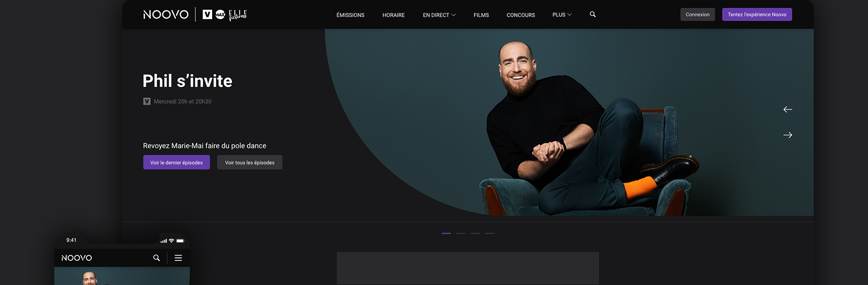The width and height of the screenshot is (868, 285).
Task: Open the mobile hamburger menu
Action: point(178,258)
